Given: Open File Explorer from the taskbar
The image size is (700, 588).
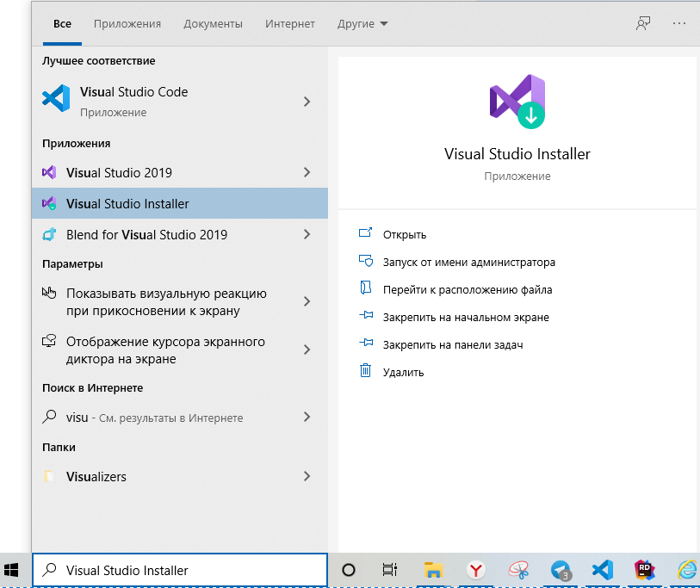Looking at the screenshot, I should pos(433,570).
